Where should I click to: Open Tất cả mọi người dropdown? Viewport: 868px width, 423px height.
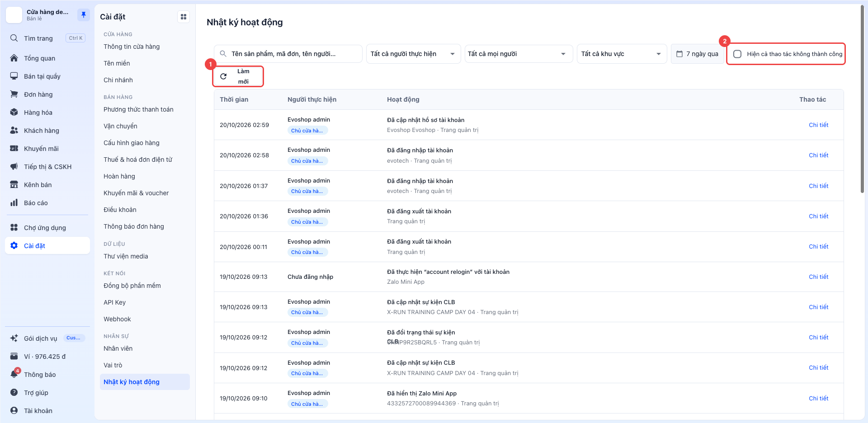(519, 54)
